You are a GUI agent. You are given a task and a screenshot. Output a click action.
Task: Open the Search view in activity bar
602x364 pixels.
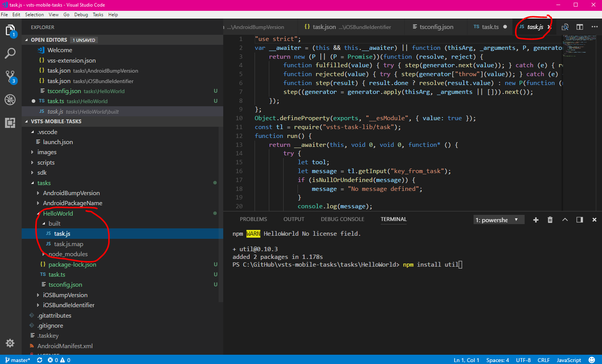click(10, 53)
